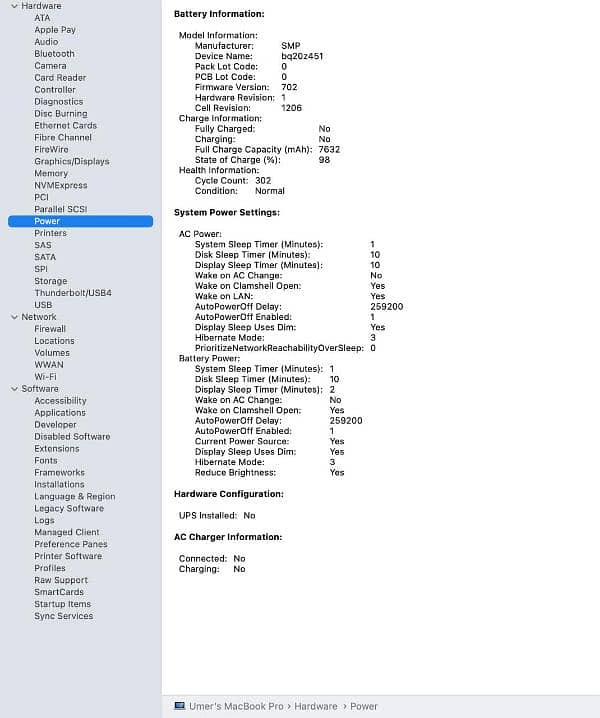The height and width of the screenshot is (718, 600).
Task: Click the laptop icon in path bar
Action: (x=179, y=706)
